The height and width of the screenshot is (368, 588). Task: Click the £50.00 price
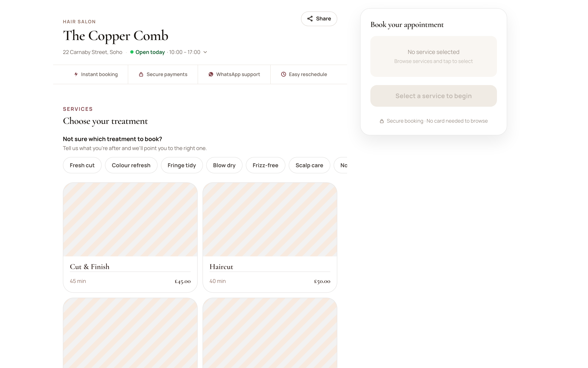pyautogui.click(x=322, y=281)
